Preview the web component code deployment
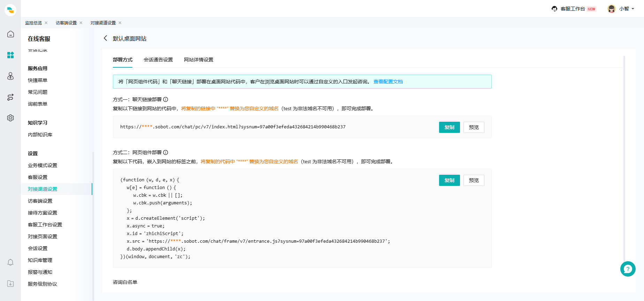This screenshot has width=644, height=301. pyautogui.click(x=474, y=180)
